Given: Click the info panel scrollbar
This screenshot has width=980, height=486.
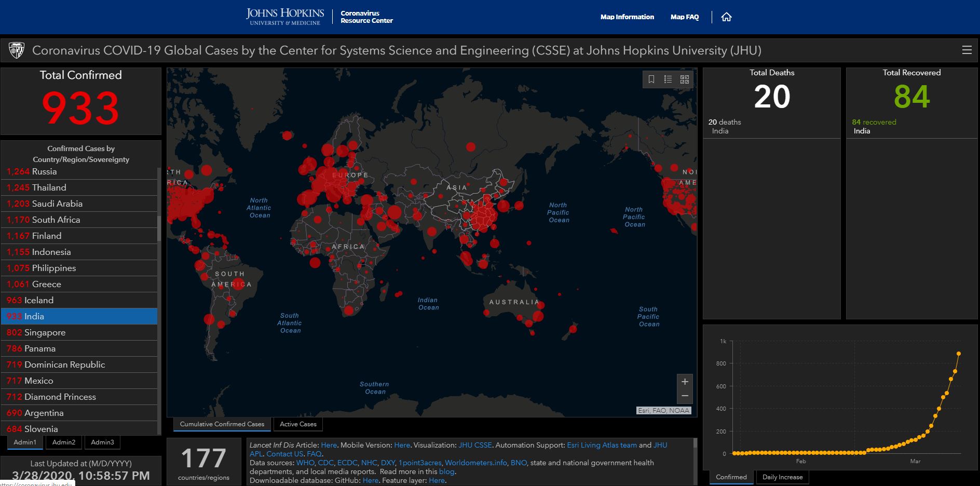Looking at the screenshot, I should pos(695,443).
